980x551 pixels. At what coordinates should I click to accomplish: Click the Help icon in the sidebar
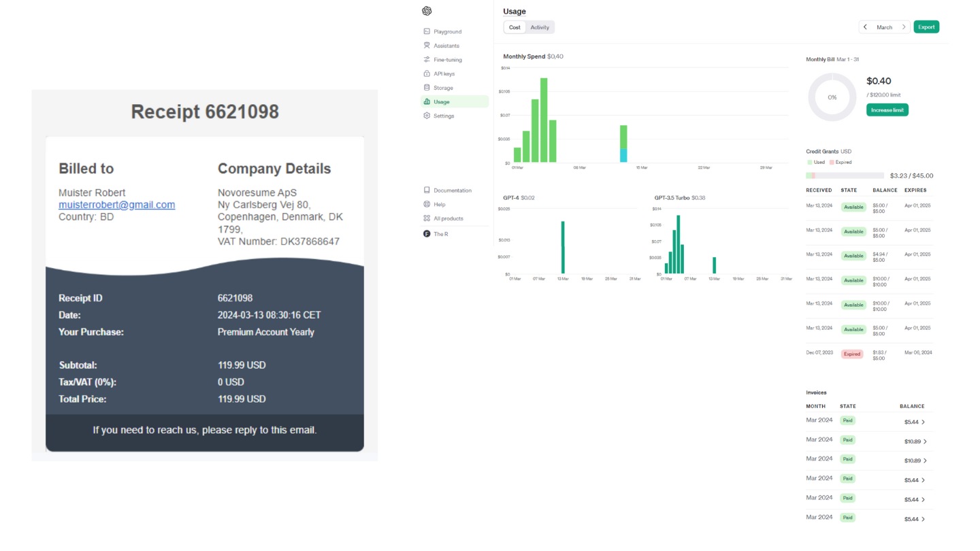coord(427,204)
